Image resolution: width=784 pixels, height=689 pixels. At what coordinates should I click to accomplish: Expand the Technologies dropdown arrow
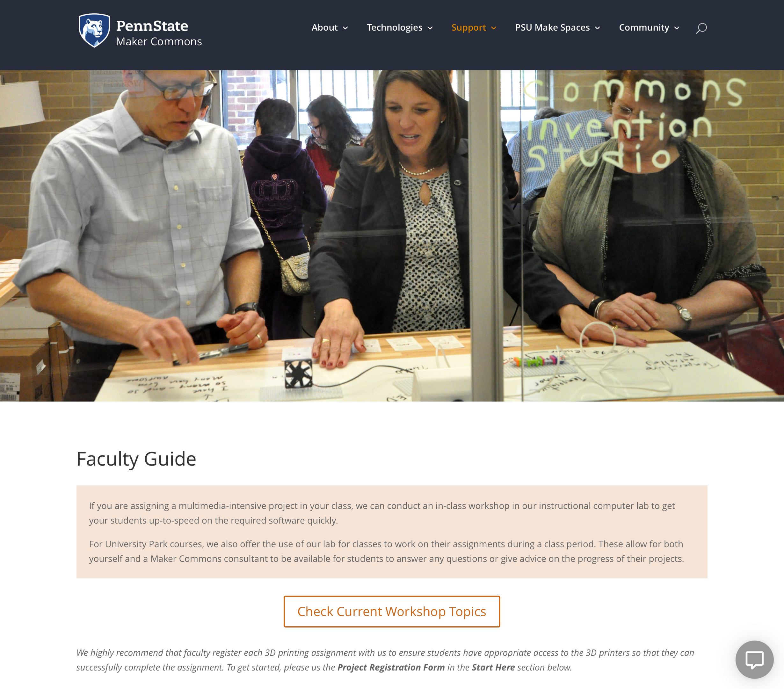click(430, 28)
